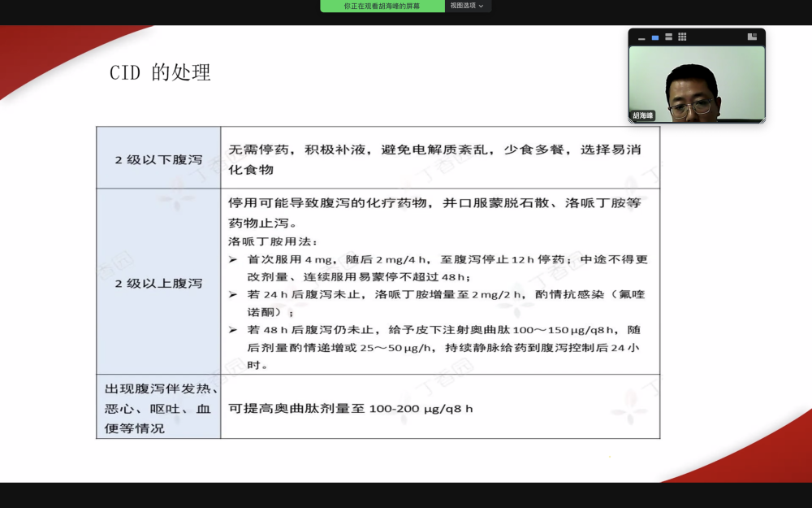Hide the floating video panel with the minimize bar icon
The height and width of the screenshot is (508, 812).
(x=641, y=37)
